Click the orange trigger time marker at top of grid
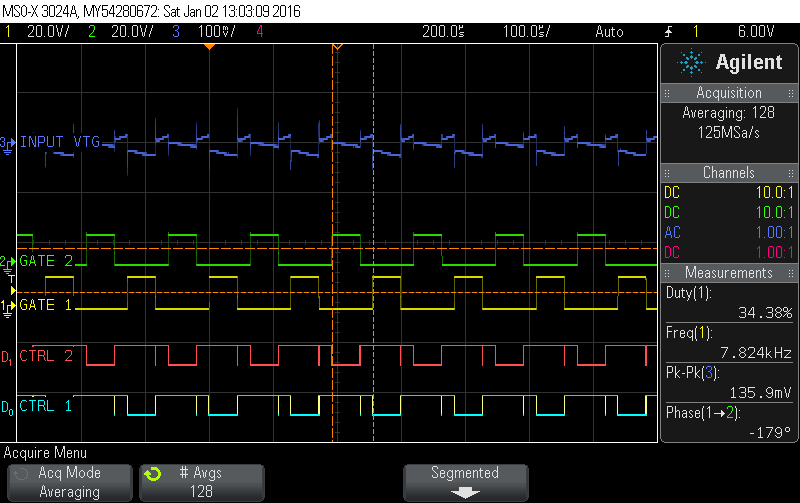 (x=337, y=47)
